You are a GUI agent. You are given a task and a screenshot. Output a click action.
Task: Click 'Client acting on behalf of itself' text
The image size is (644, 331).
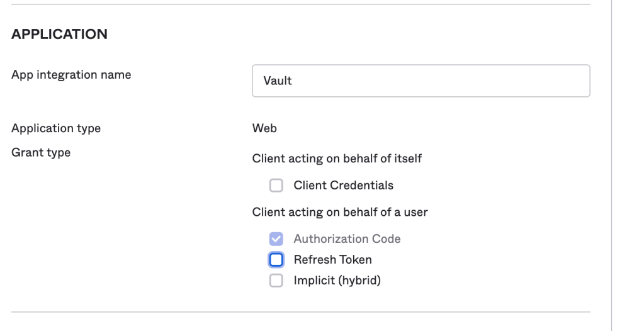point(337,159)
